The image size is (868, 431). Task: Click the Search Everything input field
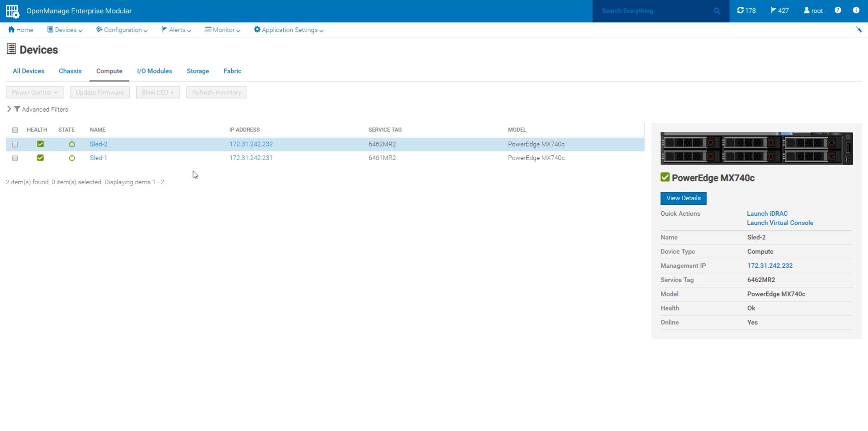click(655, 11)
